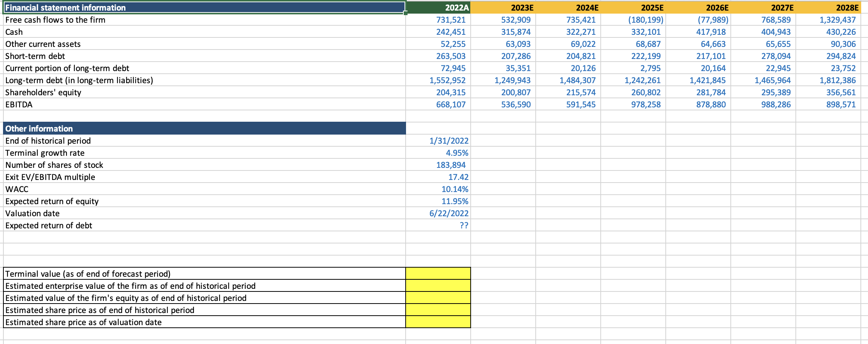Image resolution: width=868 pixels, height=344 pixels.
Task: Select the Shareholders' equity 2026E value 281,784
Action: point(711,92)
